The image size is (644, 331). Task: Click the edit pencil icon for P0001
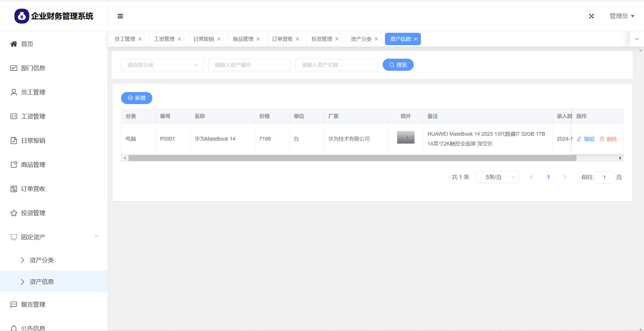click(579, 139)
